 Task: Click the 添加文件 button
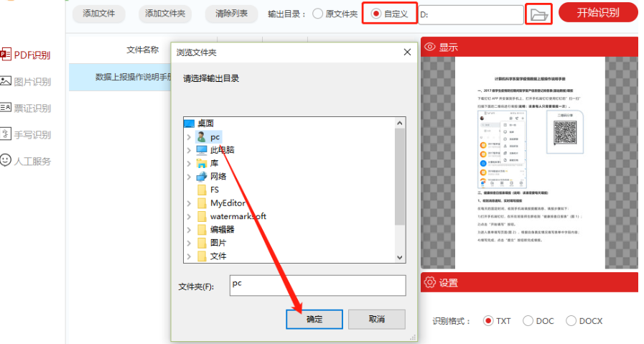pos(98,14)
